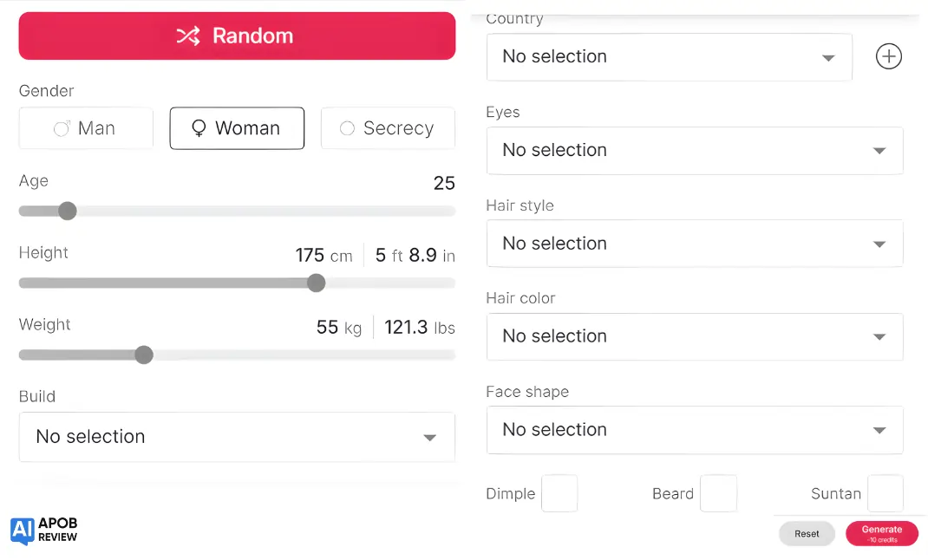The image size is (928, 560).
Task: Toggle the Suntan checkbox on
Action: pos(886,493)
